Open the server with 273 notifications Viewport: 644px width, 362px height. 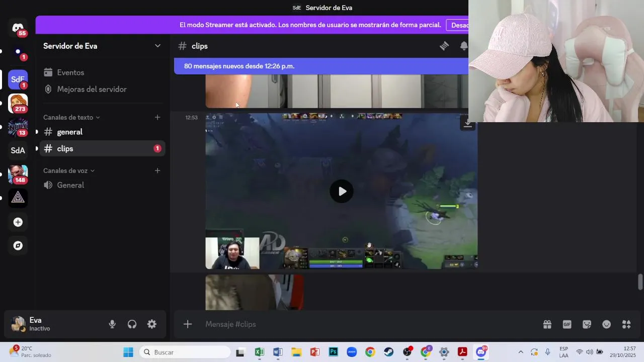click(18, 103)
